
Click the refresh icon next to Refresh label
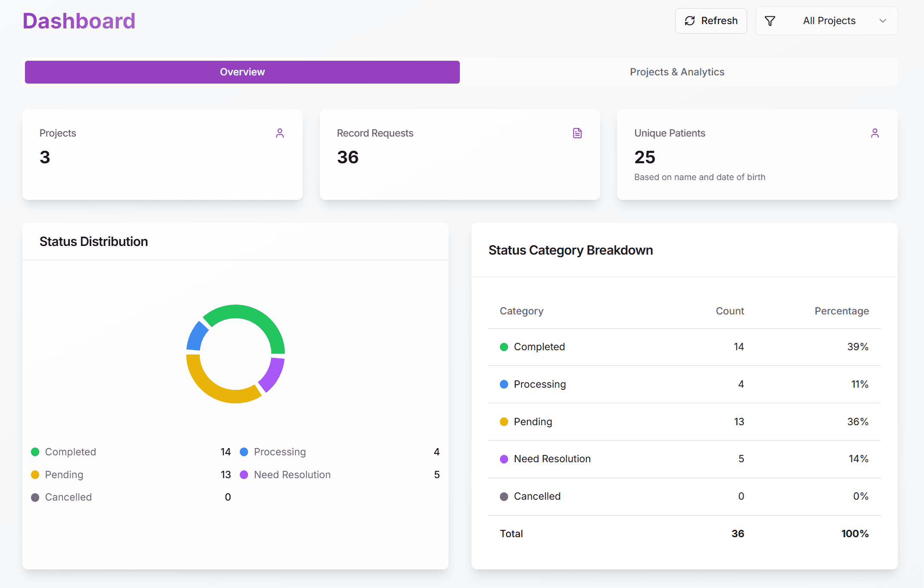point(689,20)
